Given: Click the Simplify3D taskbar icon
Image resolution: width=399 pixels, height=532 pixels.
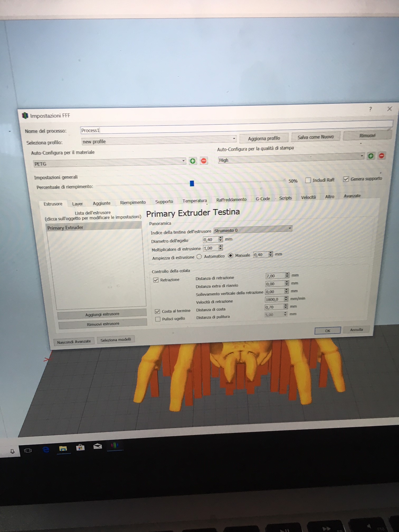Looking at the screenshot, I should pos(115,445).
